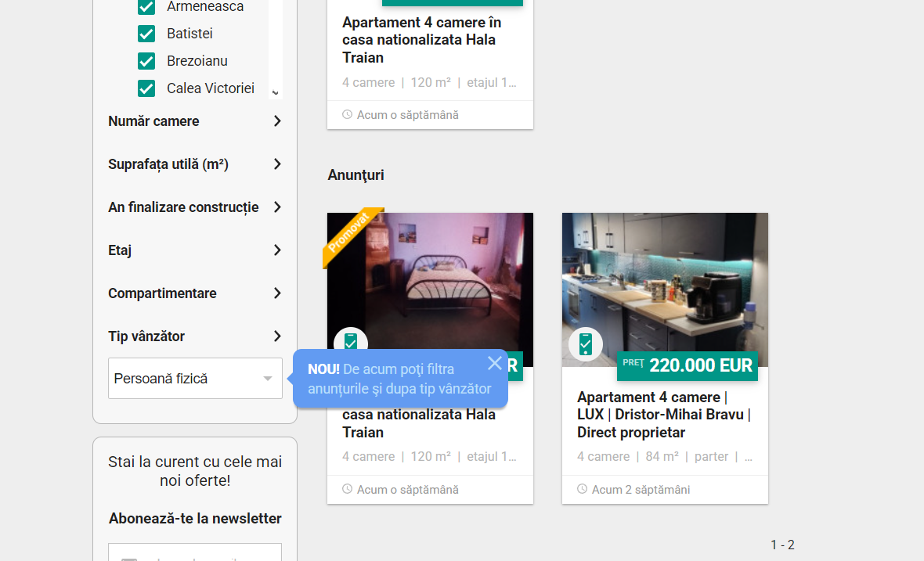Viewport: 924px width, 561px height.
Task: Open the Persoană fizică seller type dropdown
Action: pyautogui.click(x=195, y=379)
